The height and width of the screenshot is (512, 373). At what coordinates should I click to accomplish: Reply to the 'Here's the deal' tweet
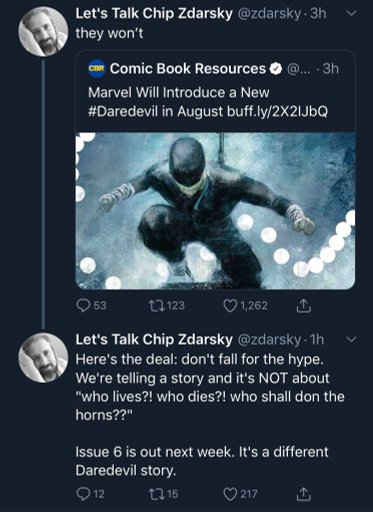pyautogui.click(x=90, y=494)
